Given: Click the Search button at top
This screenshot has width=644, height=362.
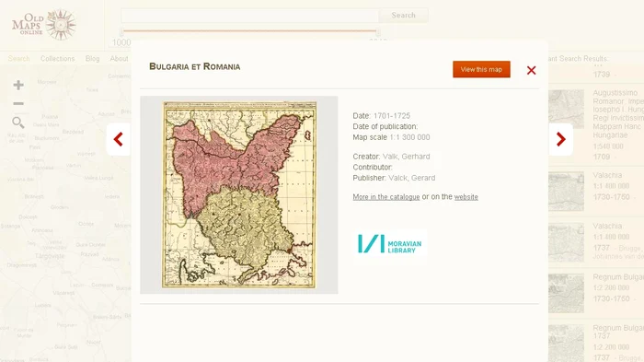Looking at the screenshot, I should [x=403, y=16].
